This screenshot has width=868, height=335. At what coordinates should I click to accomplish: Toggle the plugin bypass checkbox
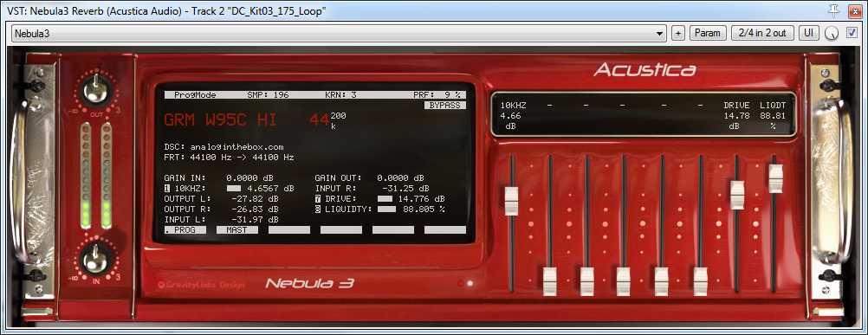coord(852,33)
